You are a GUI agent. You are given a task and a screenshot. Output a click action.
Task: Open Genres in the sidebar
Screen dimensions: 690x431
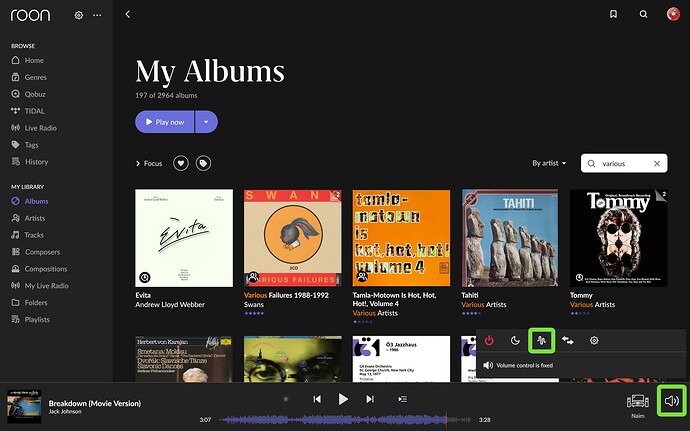pos(29,77)
